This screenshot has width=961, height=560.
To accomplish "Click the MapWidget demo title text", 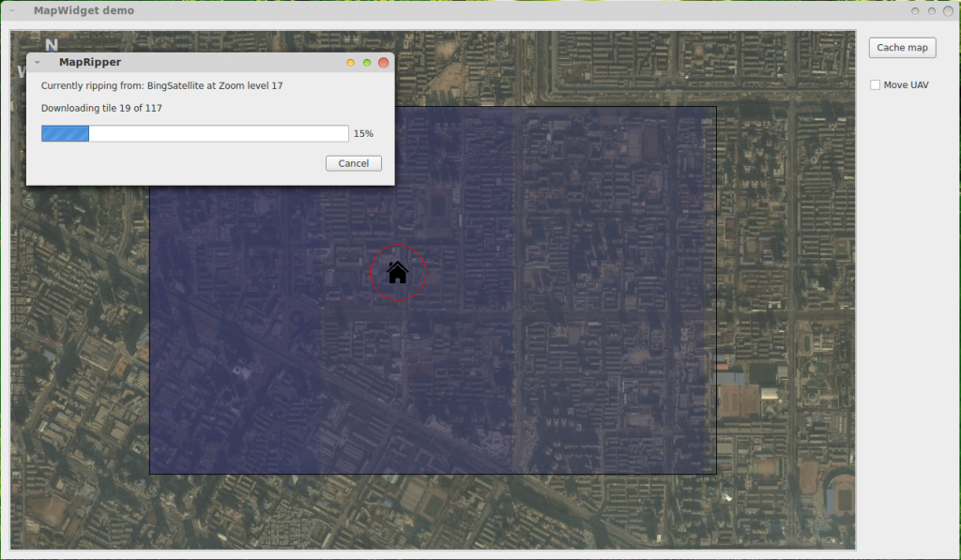I will [84, 11].
